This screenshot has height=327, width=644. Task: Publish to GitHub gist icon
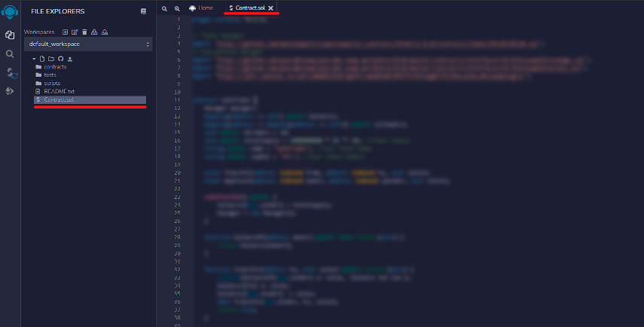(x=60, y=58)
